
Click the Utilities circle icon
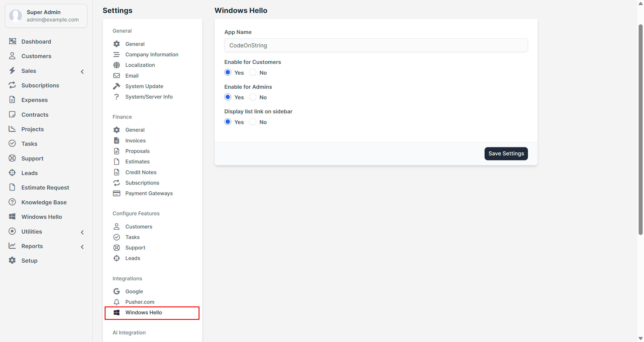click(x=12, y=231)
